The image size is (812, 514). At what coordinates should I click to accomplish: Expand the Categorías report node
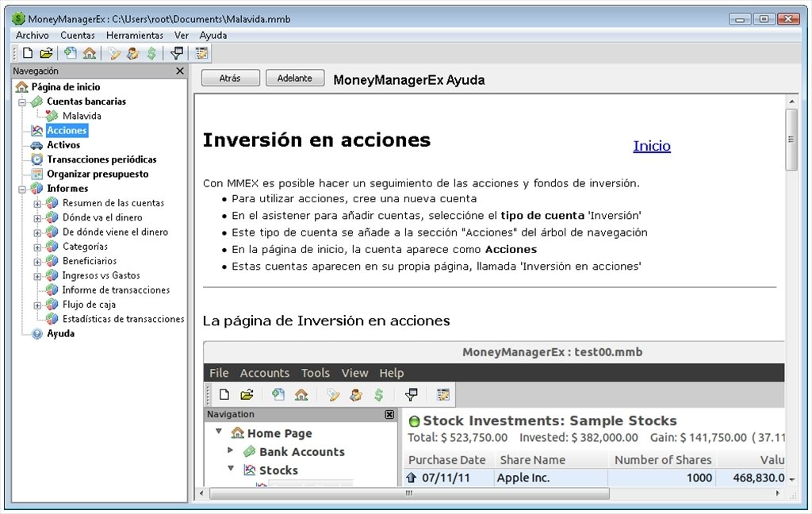point(38,247)
